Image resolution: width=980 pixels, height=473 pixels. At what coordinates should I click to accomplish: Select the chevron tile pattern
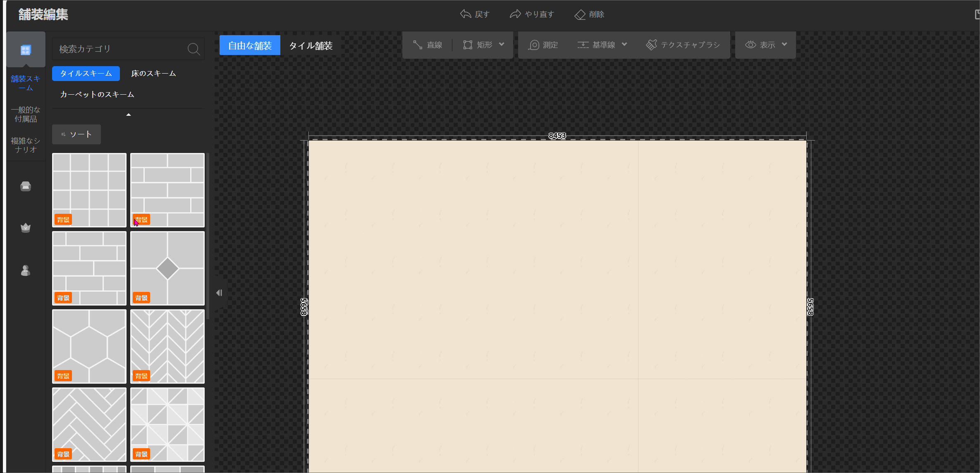click(167, 346)
